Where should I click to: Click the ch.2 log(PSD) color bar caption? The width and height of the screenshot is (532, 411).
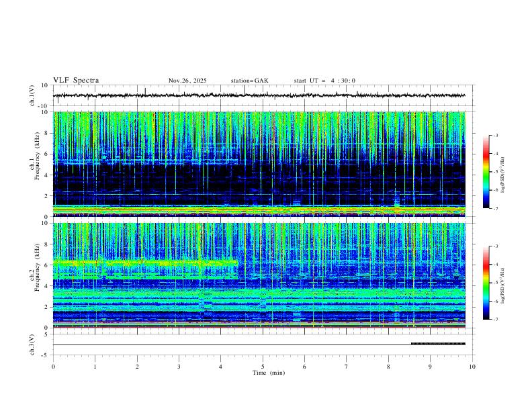(x=502, y=285)
